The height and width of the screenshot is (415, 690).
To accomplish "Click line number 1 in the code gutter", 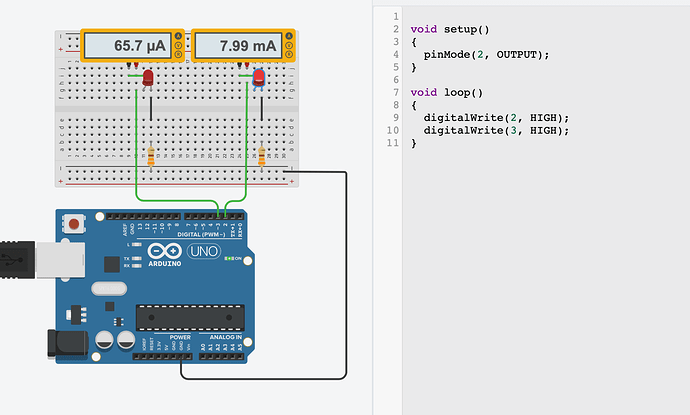I will pos(396,17).
